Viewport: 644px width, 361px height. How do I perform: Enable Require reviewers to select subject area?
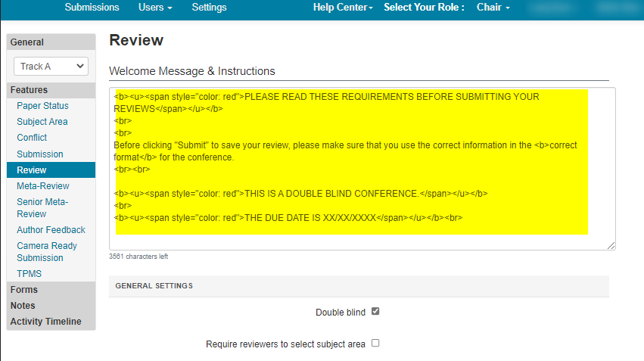pos(375,344)
